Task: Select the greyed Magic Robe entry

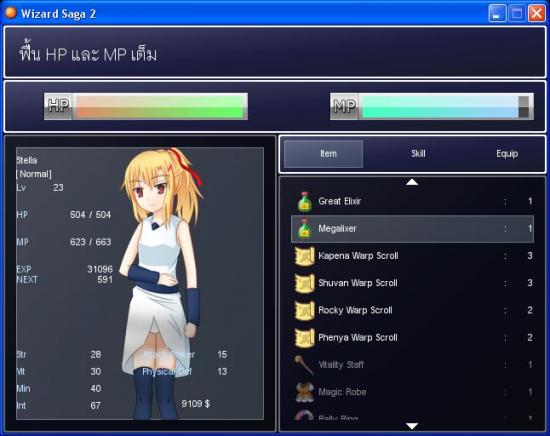Action: [x=342, y=392]
